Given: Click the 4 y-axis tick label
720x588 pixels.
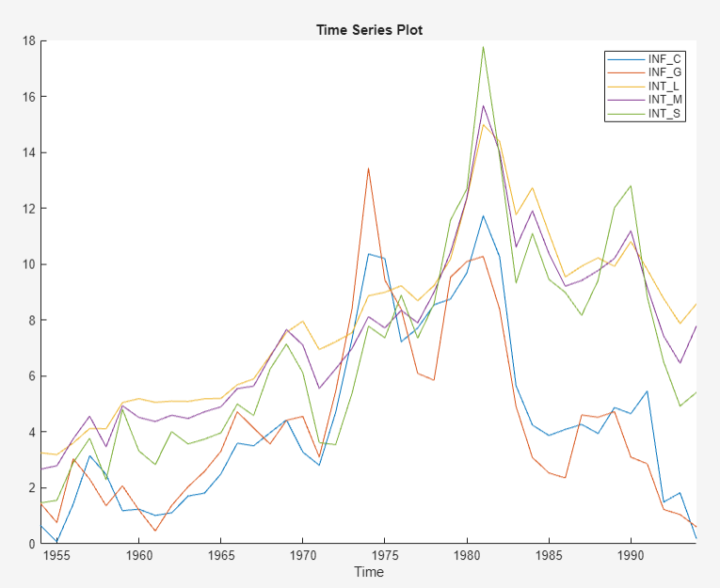Looking at the screenshot, I should click(32, 432).
